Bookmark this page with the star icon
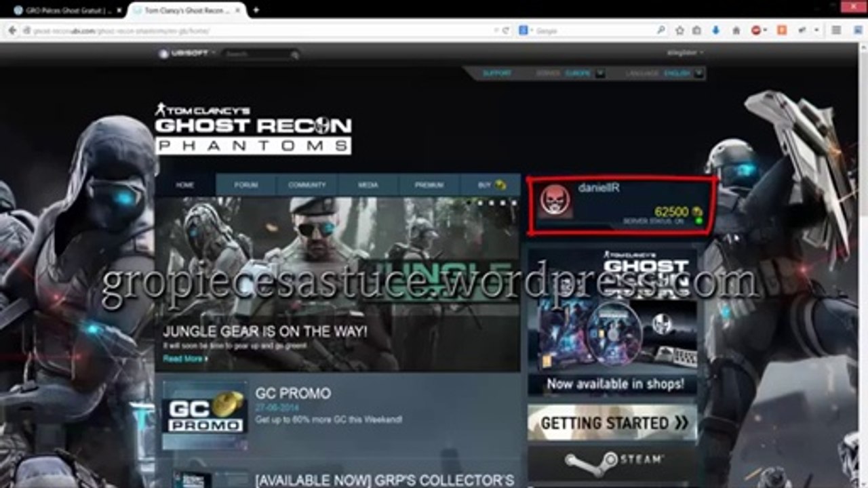This screenshot has height=488, width=868. tap(680, 30)
